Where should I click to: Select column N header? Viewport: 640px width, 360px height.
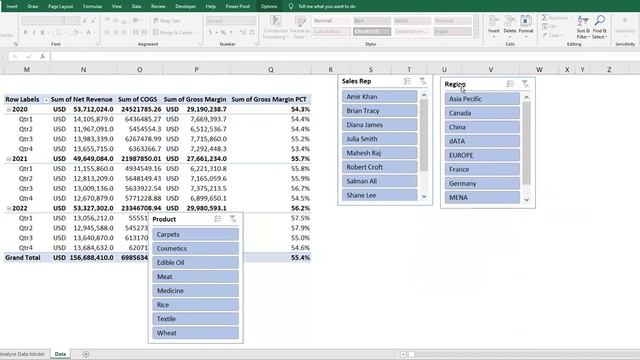tap(83, 70)
